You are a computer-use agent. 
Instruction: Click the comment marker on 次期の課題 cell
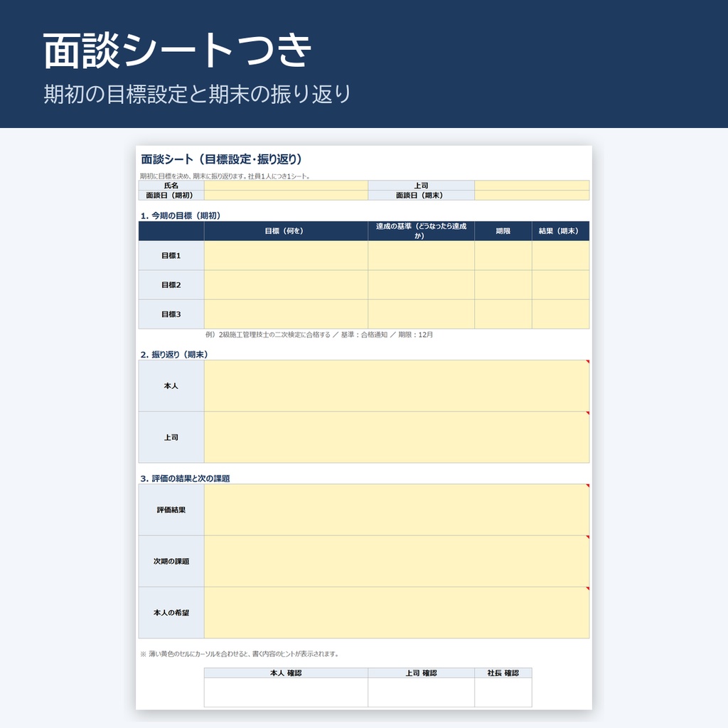588,537
